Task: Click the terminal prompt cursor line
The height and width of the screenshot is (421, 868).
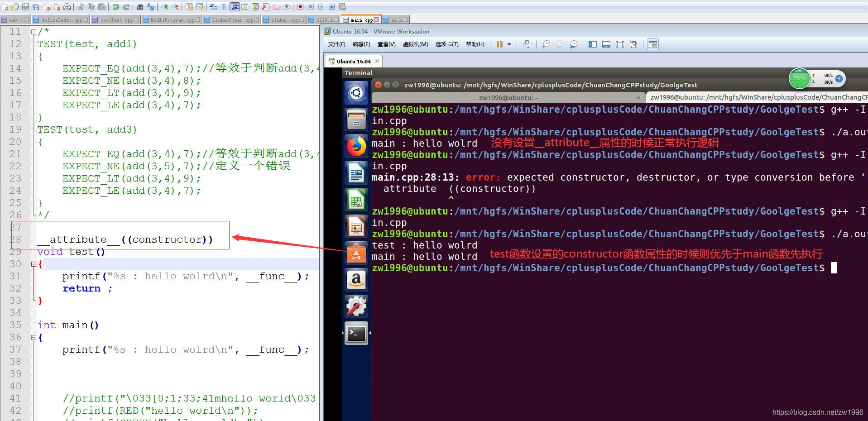Action: (604, 268)
